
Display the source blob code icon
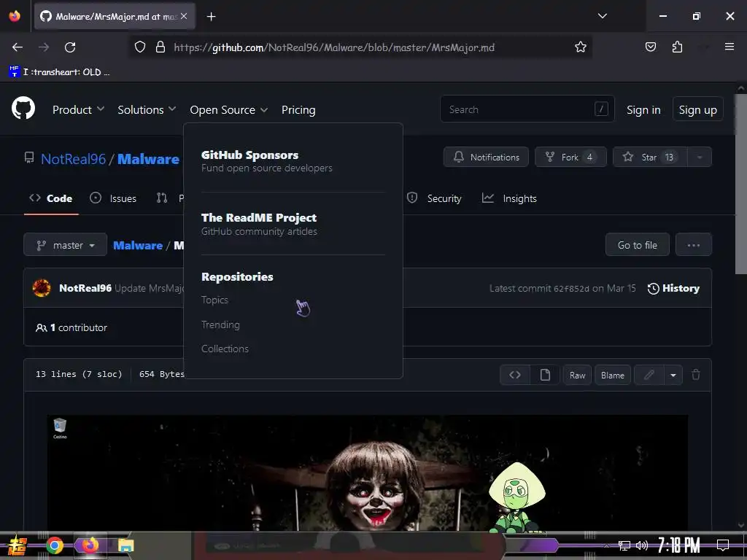pos(514,375)
